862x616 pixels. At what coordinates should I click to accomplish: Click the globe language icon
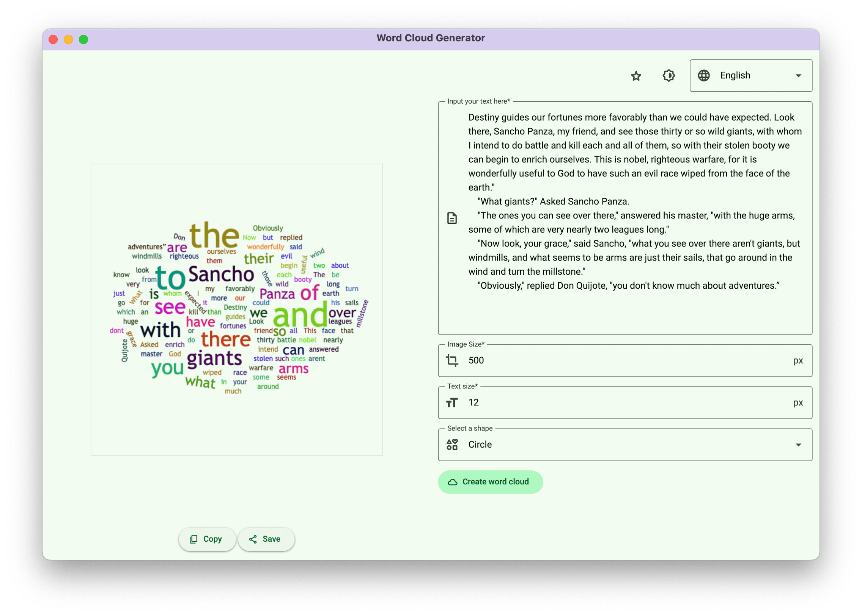[x=704, y=75]
